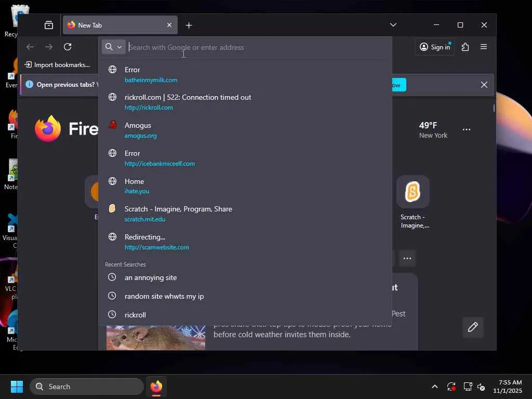The image size is (532, 399).
Task: Go back with the back arrow
Action: click(x=30, y=47)
